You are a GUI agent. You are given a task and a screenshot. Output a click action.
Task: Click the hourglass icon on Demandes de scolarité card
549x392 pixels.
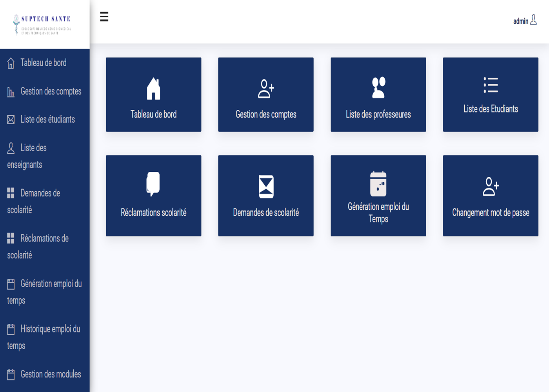(x=266, y=187)
